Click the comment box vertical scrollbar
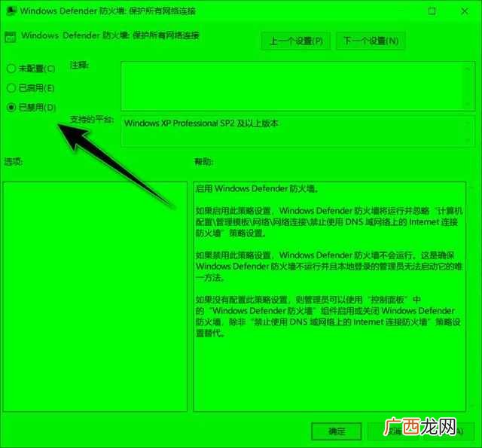Image resolution: width=482 pixels, height=448 pixels. 468,86
